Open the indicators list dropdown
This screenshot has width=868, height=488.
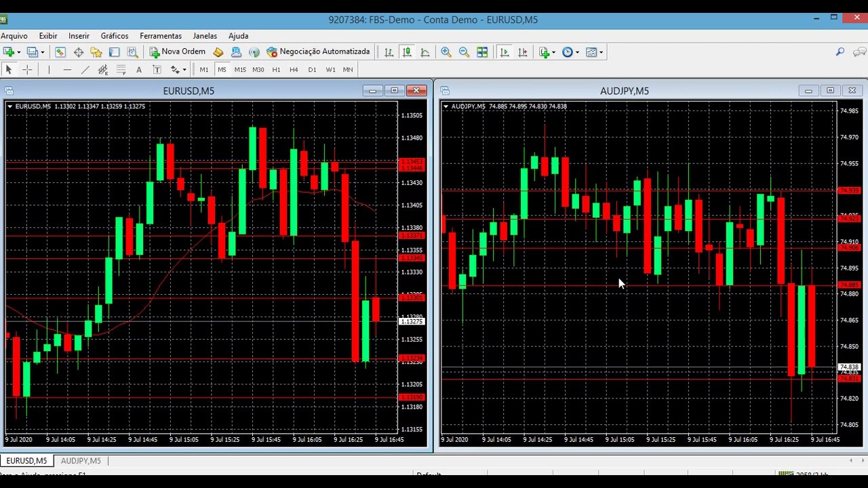(553, 52)
